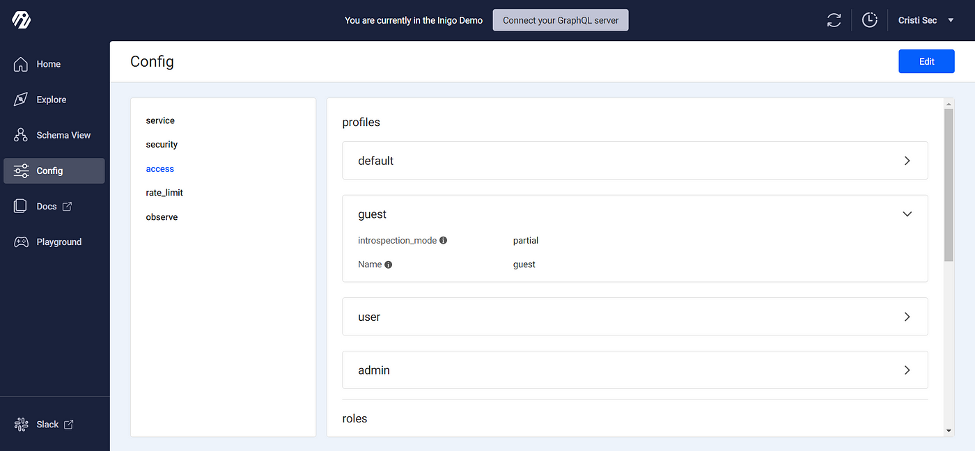
Task: Expand the admin profile row
Action: coord(907,370)
